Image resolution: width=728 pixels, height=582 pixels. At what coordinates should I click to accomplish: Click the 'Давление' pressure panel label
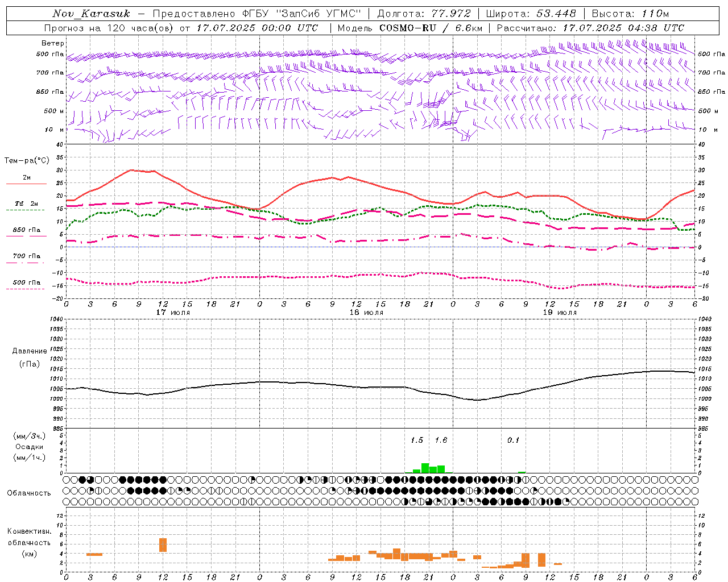(x=30, y=351)
